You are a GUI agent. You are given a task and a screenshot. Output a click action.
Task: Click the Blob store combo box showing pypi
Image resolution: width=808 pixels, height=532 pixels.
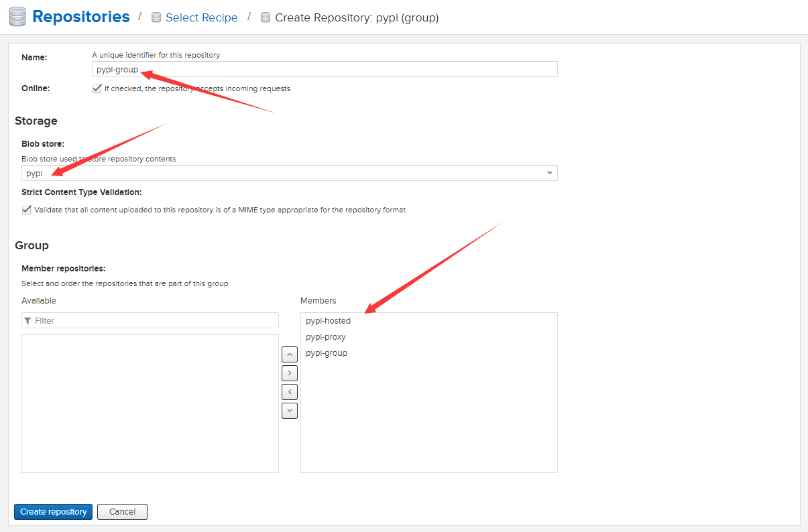point(289,173)
